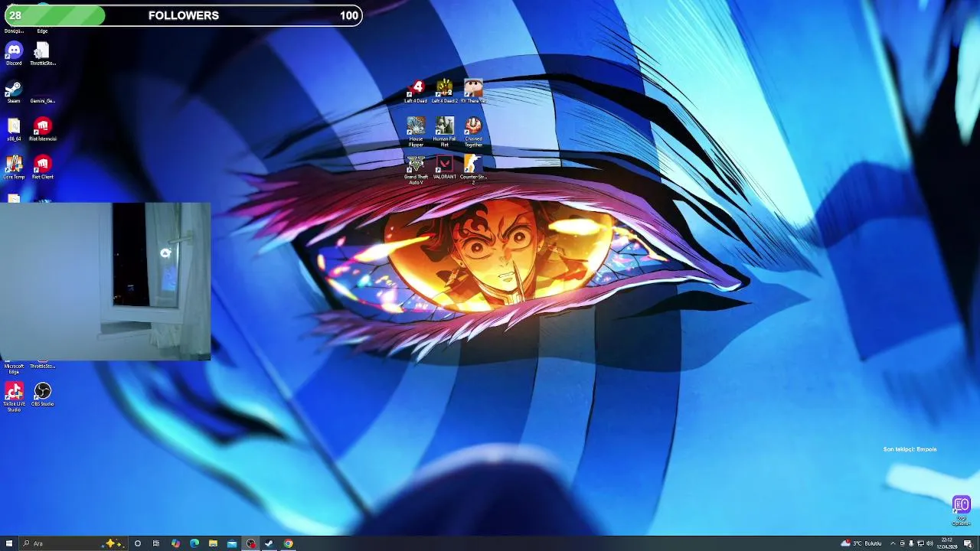Screen dimensions: 980x551
Task: Open File Explorer from the taskbar
Action: (213, 543)
